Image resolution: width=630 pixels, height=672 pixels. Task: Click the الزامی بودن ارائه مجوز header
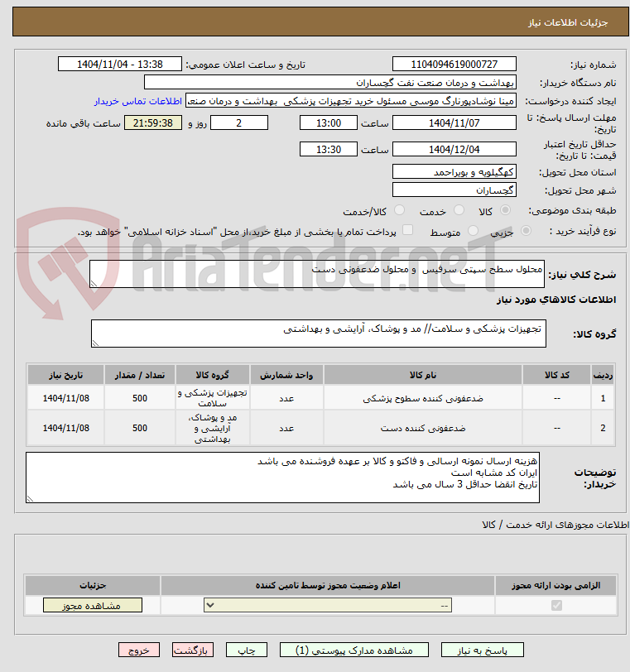click(x=555, y=585)
